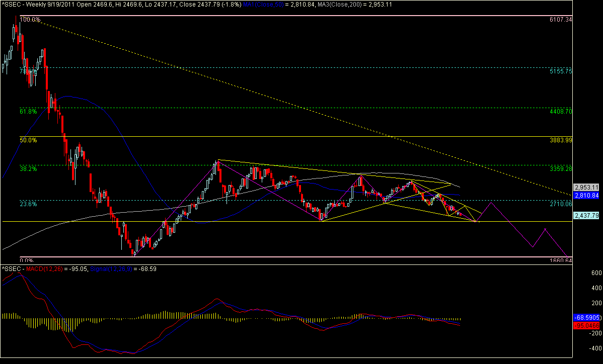Click the 600 mark on MACD axis

point(583,272)
